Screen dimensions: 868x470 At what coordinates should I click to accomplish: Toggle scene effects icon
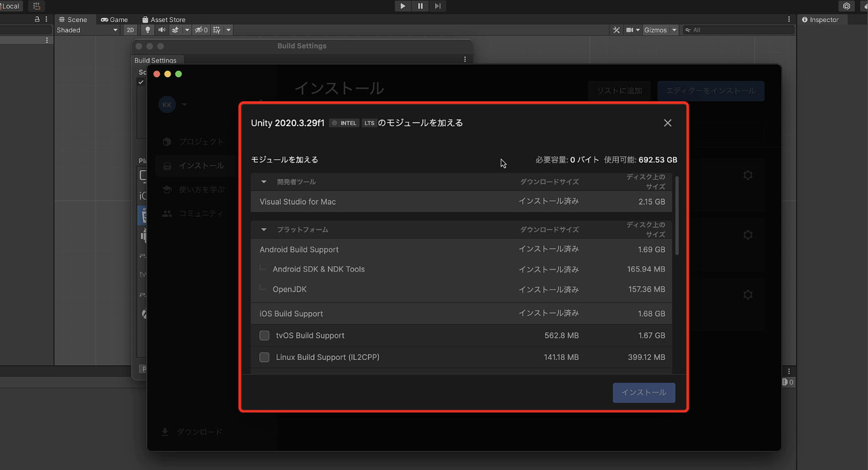point(175,30)
